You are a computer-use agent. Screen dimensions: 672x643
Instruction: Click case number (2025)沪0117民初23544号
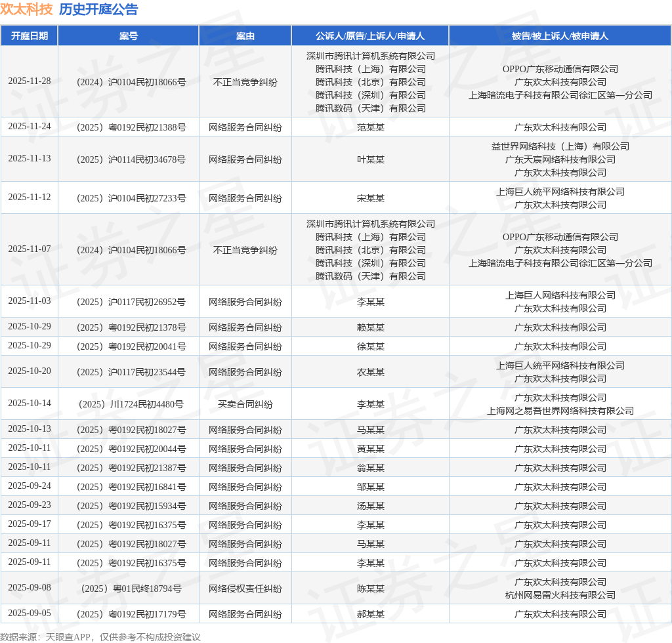tap(131, 372)
